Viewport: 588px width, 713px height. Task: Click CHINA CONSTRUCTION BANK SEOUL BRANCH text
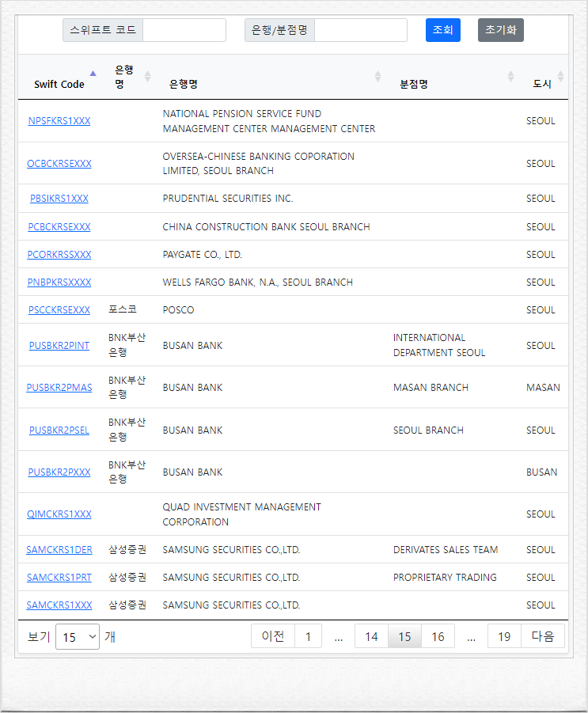click(x=266, y=227)
